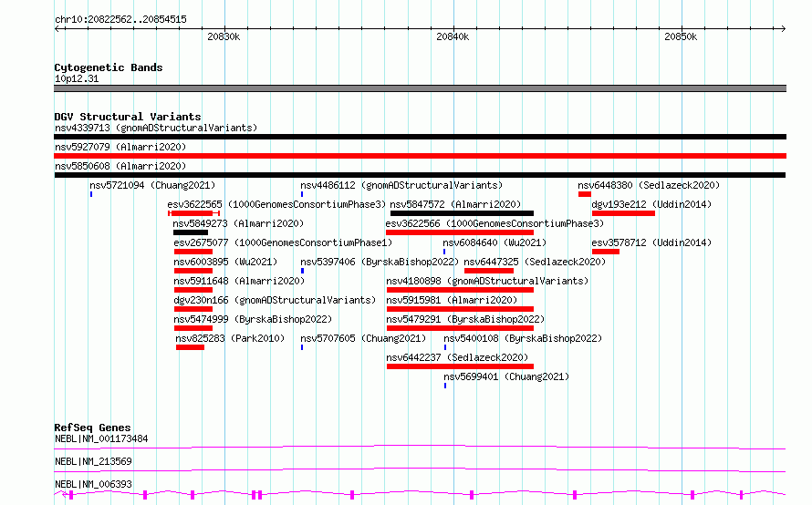
Task: Click the red whiskered bar of esv3622565
Action: 194,213
